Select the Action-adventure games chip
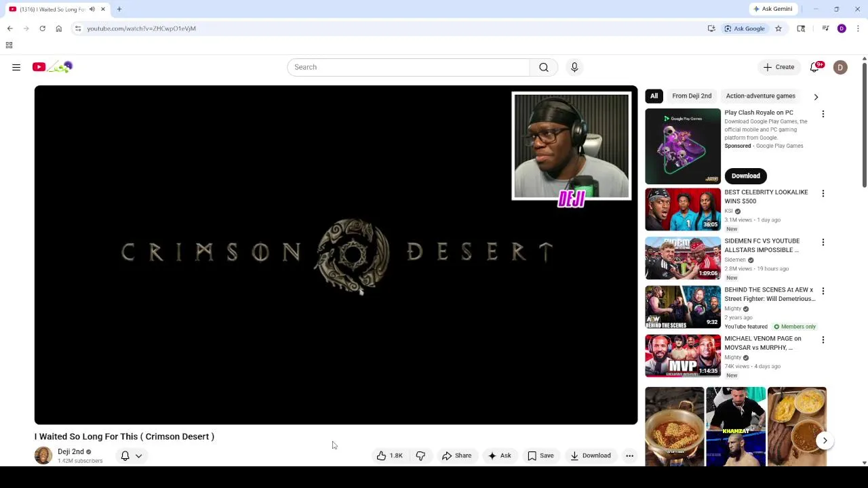868x488 pixels. (760, 96)
